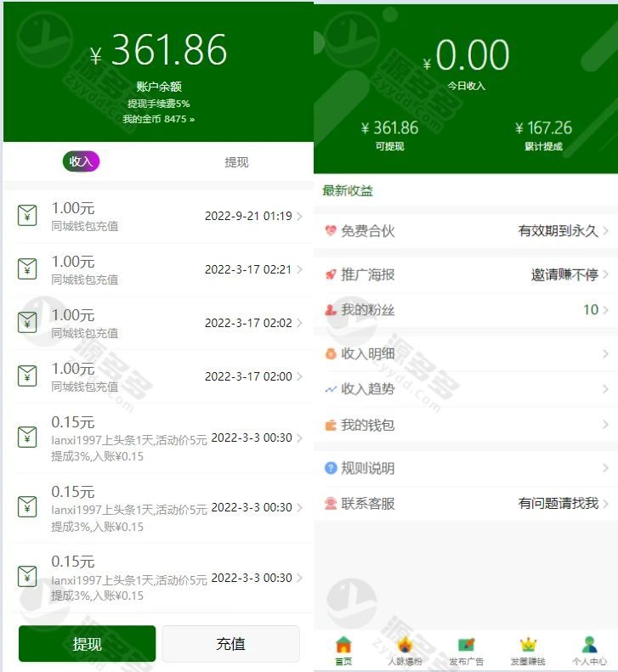Expand the 收入明细 row chevron
Screen dimensions: 618x672
coord(605,353)
